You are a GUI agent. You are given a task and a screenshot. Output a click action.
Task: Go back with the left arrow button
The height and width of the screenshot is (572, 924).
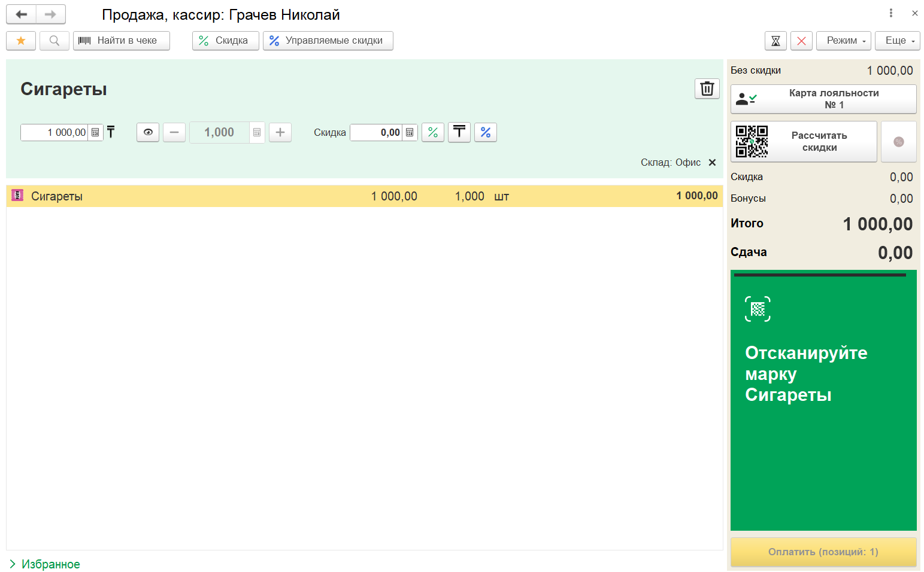pos(21,14)
